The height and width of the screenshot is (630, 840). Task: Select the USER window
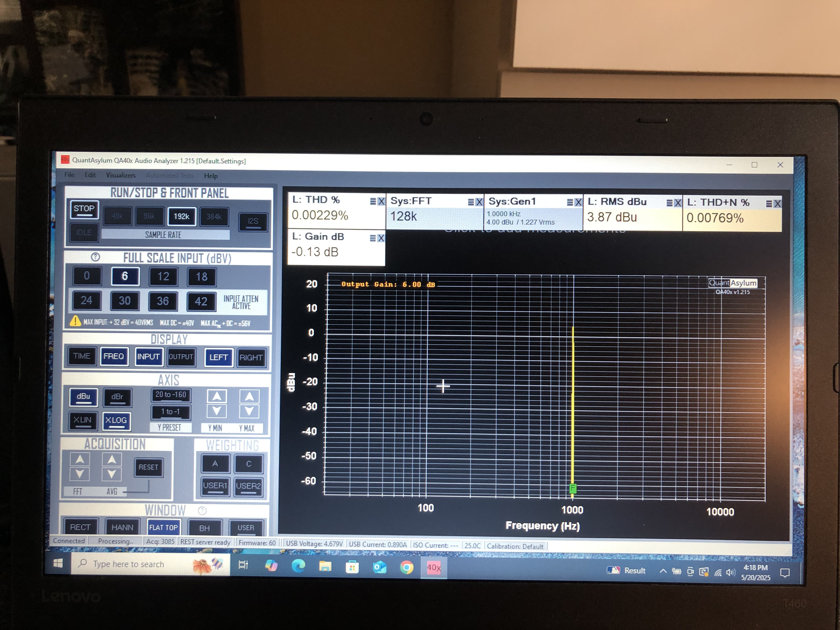coord(246,528)
